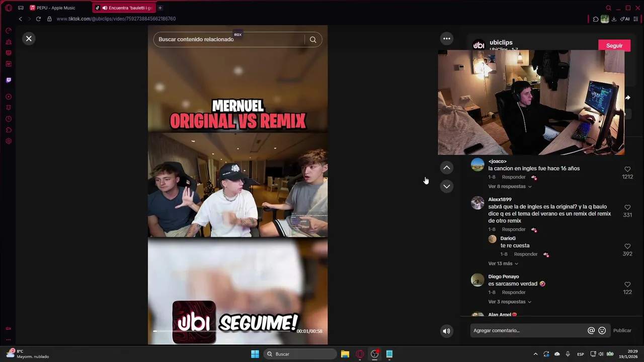Open Opera GX taskbar icon
Viewport: 644px width, 362px height.
click(360, 354)
